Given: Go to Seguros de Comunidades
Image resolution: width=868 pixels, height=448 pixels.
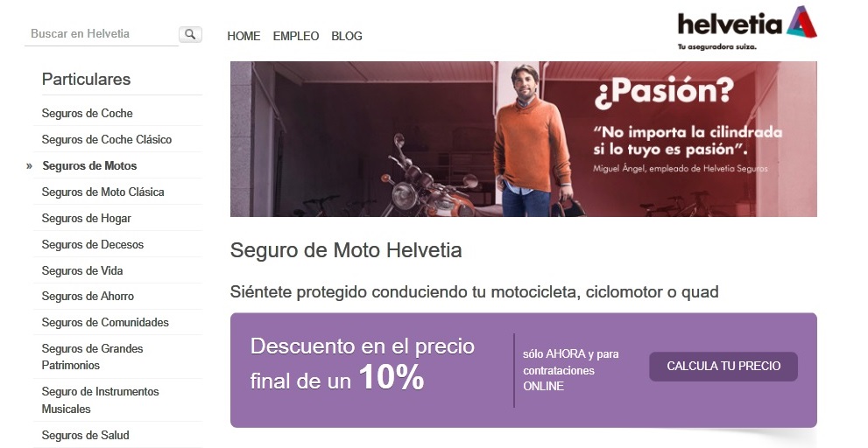Looking at the screenshot, I should click(105, 323).
